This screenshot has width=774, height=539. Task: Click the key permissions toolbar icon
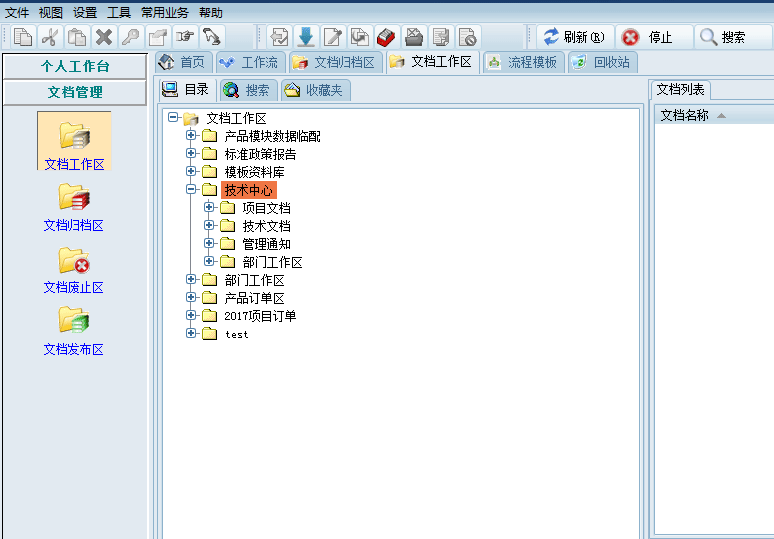pos(130,37)
